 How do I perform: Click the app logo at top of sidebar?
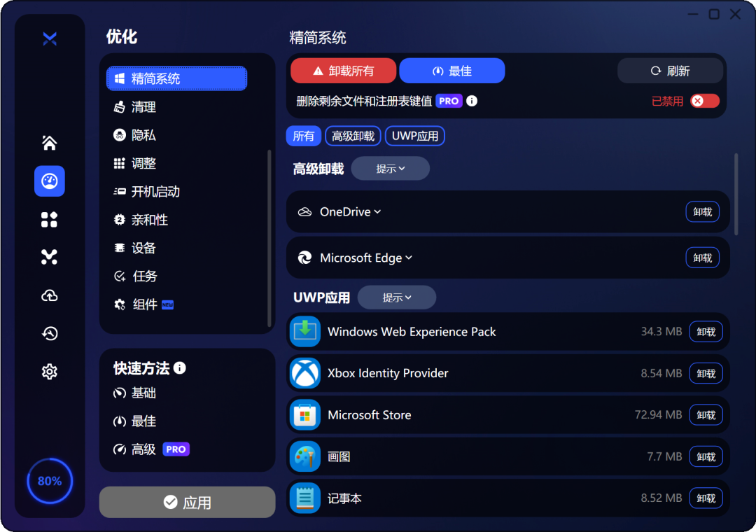(50, 38)
